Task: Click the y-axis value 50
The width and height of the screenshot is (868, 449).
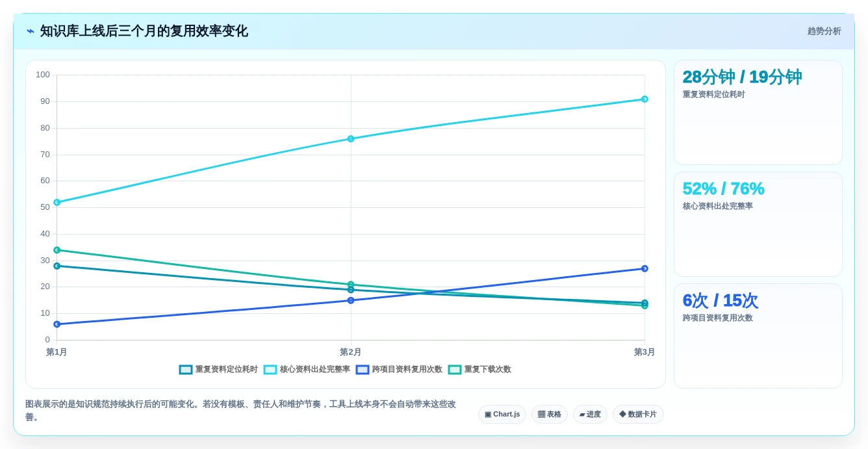Action: point(45,207)
